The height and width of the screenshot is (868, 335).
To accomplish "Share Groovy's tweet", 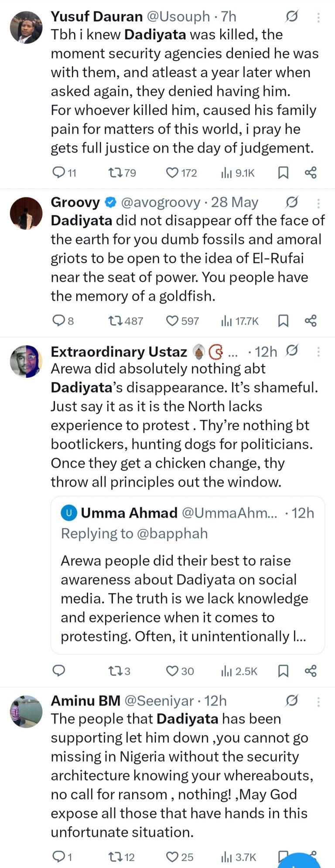I will point(311,321).
